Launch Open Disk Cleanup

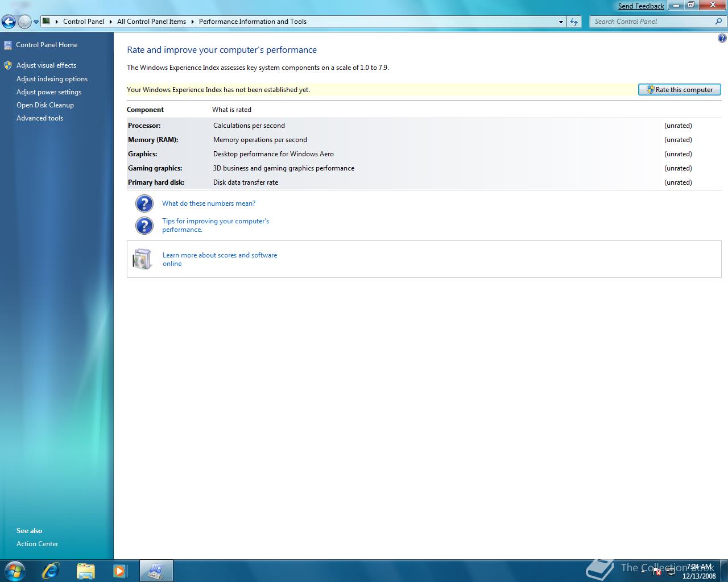(45, 105)
